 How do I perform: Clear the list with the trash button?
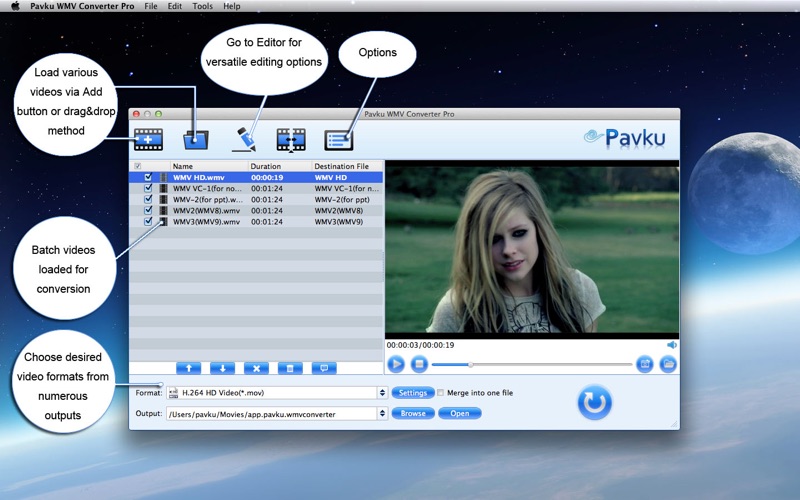point(290,368)
